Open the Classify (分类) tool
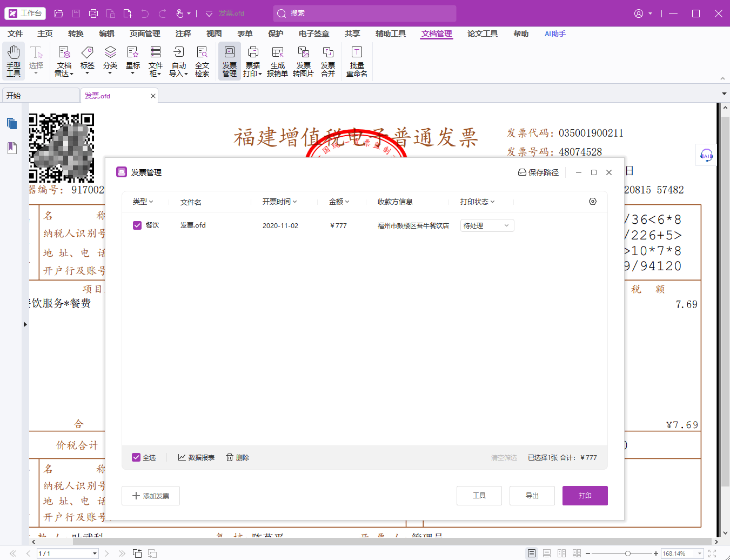The height and width of the screenshot is (560, 730). point(110,61)
